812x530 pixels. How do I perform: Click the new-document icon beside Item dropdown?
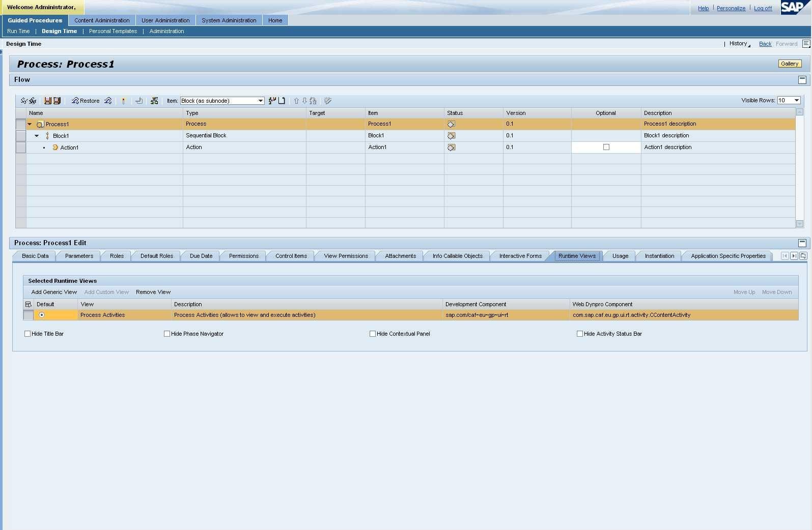click(x=282, y=101)
